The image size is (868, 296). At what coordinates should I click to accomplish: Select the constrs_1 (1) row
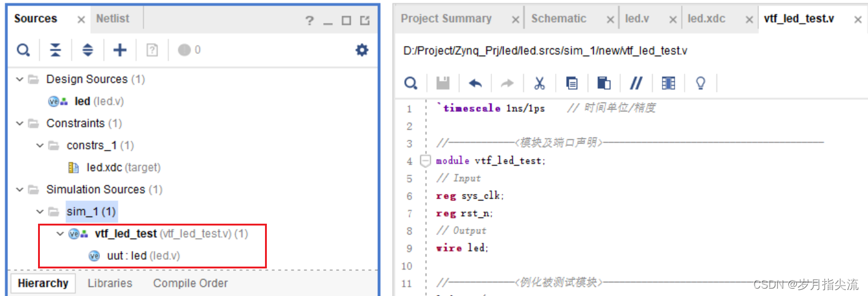(x=91, y=145)
